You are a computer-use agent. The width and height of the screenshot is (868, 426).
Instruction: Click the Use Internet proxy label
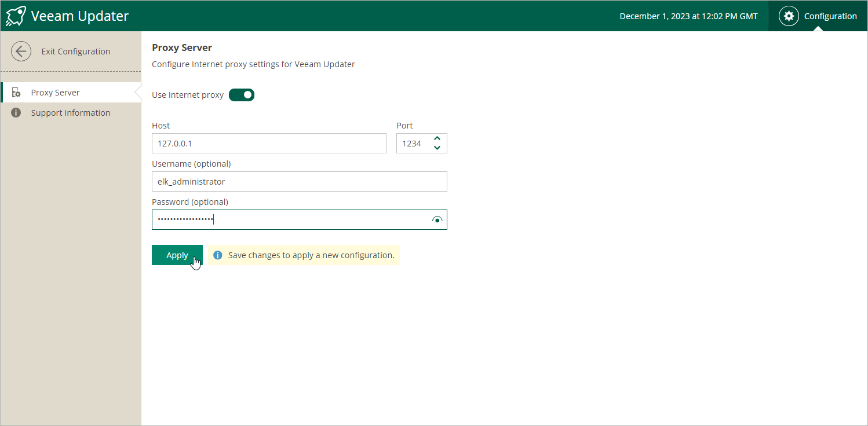pos(188,95)
